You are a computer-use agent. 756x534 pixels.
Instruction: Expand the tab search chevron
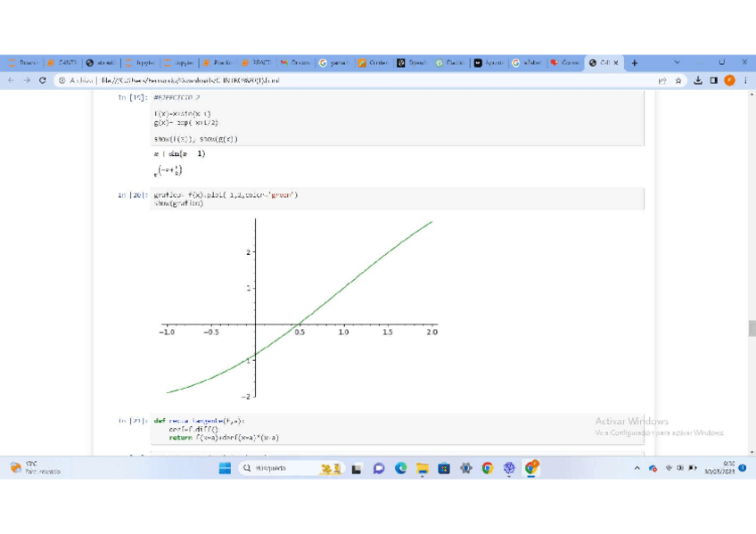tap(677, 62)
